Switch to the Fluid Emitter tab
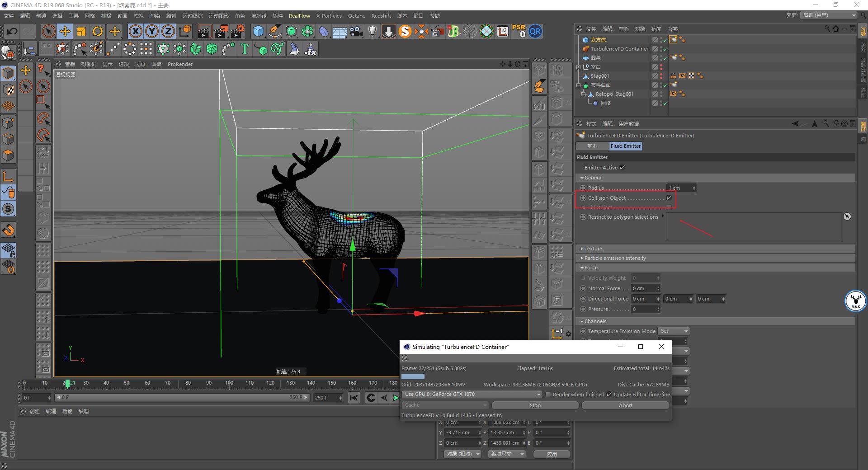This screenshot has height=470, width=868. click(625, 146)
